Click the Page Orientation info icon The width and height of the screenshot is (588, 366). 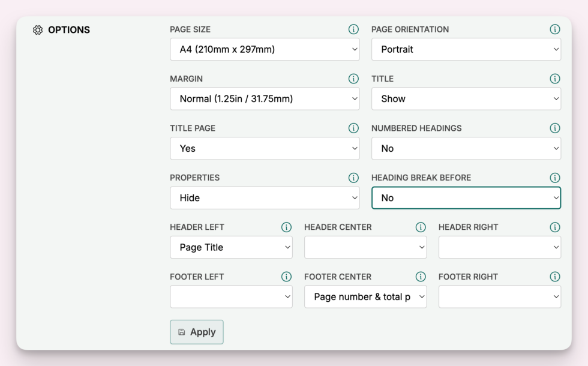tap(554, 29)
